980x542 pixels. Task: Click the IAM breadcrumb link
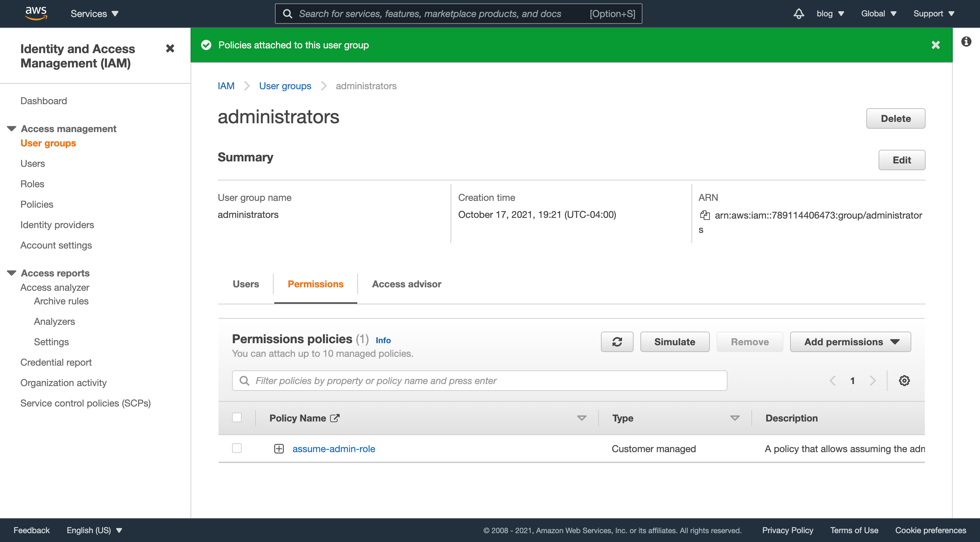(x=226, y=86)
